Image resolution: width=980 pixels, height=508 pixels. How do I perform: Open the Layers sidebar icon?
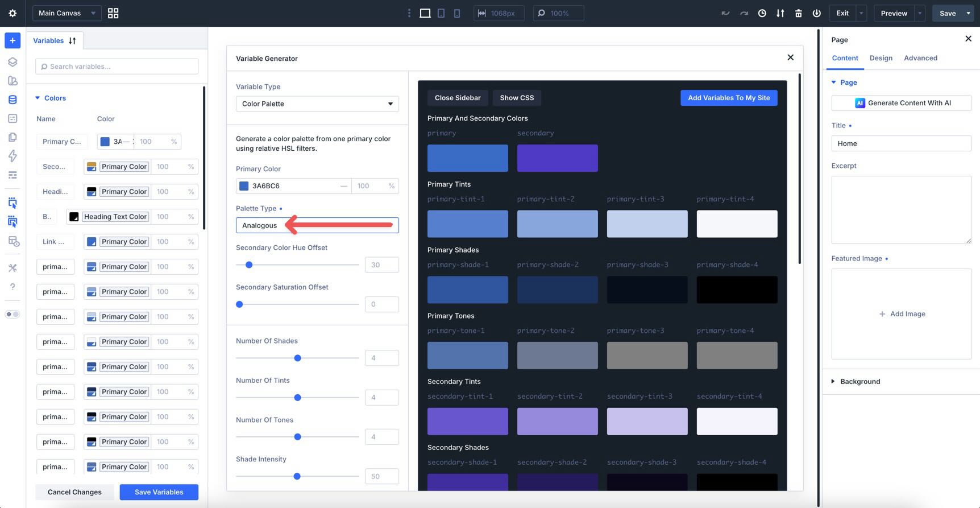coord(13,62)
